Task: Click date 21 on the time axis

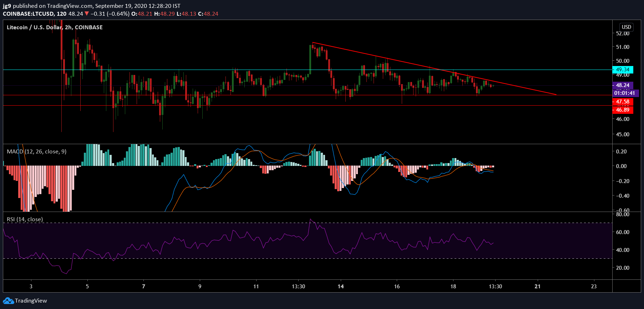Action: pyautogui.click(x=537, y=286)
